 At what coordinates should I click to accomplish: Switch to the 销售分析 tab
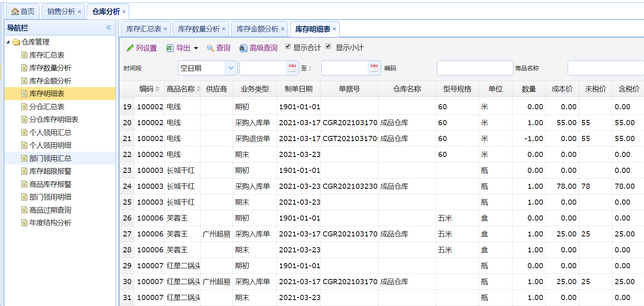[61, 12]
